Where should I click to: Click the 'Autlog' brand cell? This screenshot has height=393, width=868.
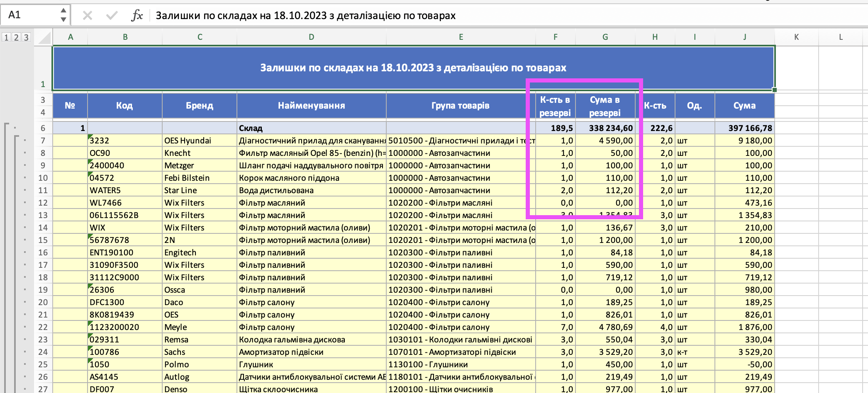200,377
